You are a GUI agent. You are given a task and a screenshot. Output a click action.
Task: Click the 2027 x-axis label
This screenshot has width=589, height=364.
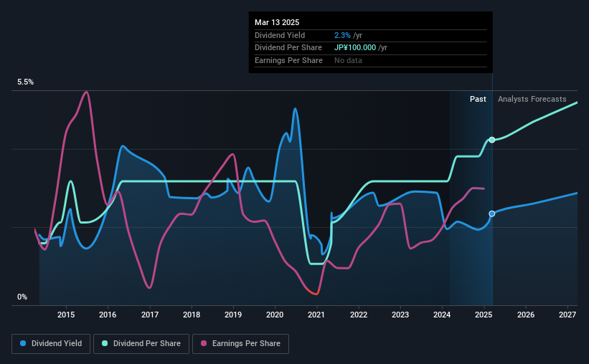[567, 315]
